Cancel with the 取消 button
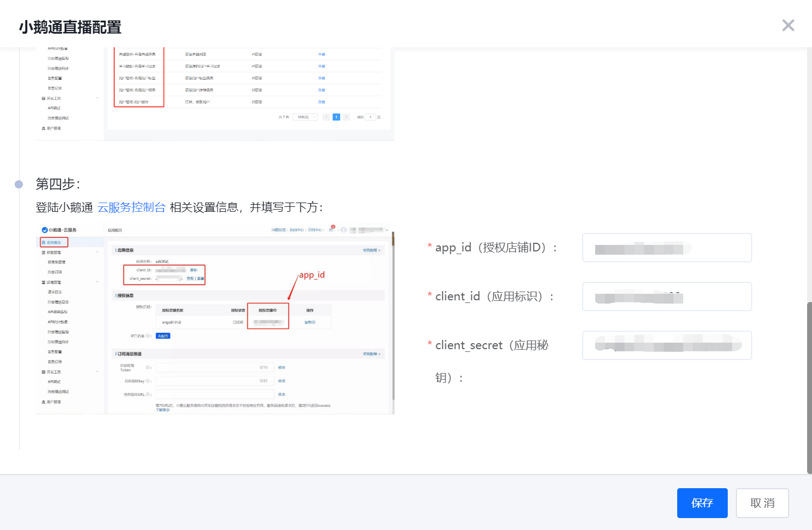The height and width of the screenshot is (530, 812). tap(762, 503)
